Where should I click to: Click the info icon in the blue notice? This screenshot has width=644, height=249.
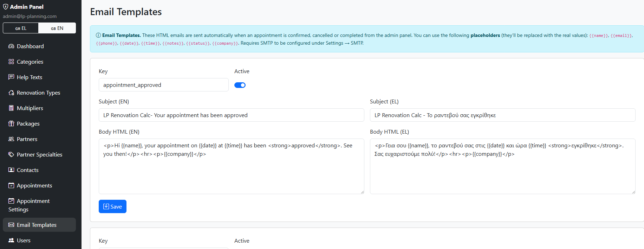tap(98, 35)
